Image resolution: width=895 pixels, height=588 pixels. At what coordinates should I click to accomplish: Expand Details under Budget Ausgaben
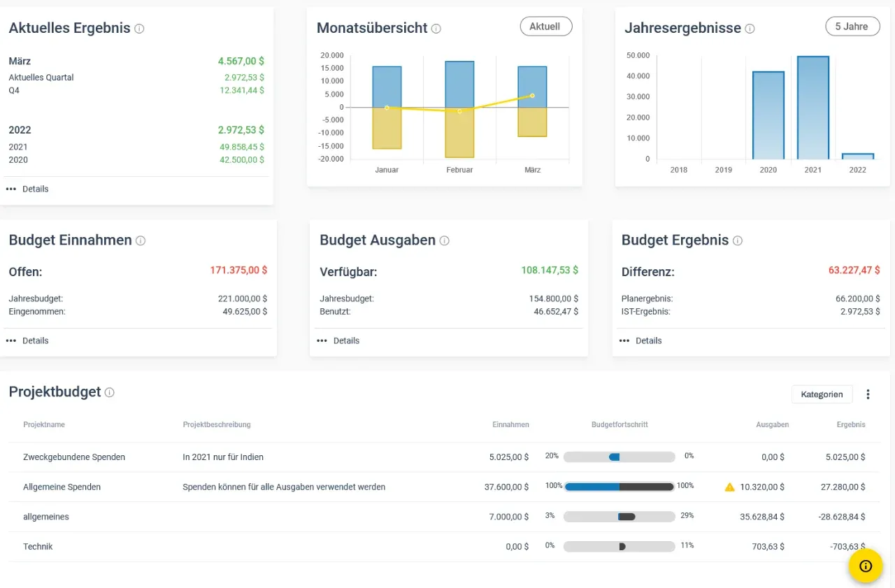338,340
